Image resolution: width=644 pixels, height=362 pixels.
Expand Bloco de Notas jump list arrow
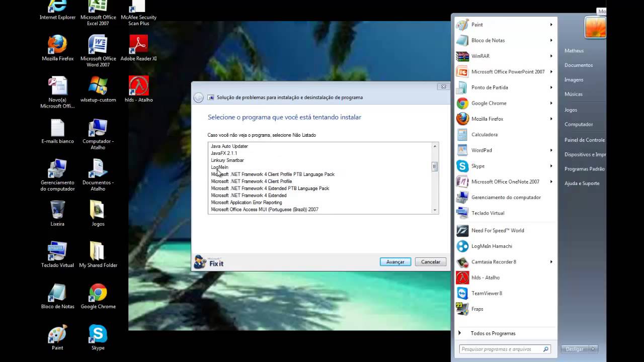point(551,40)
